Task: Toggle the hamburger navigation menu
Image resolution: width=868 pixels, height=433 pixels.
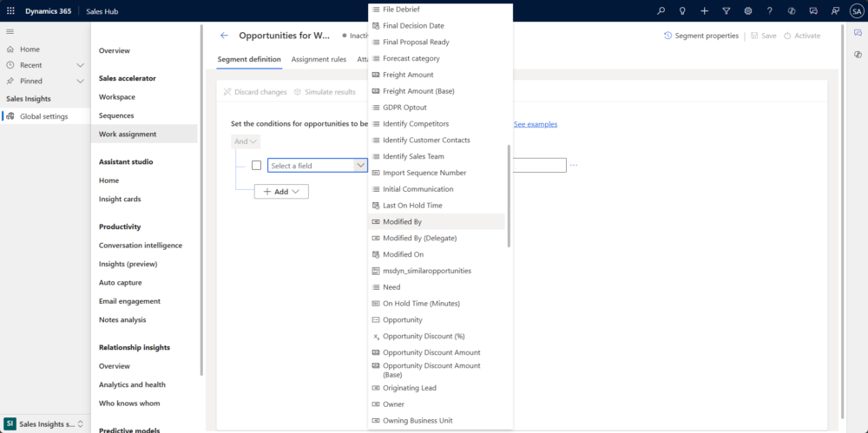Action: (x=10, y=31)
